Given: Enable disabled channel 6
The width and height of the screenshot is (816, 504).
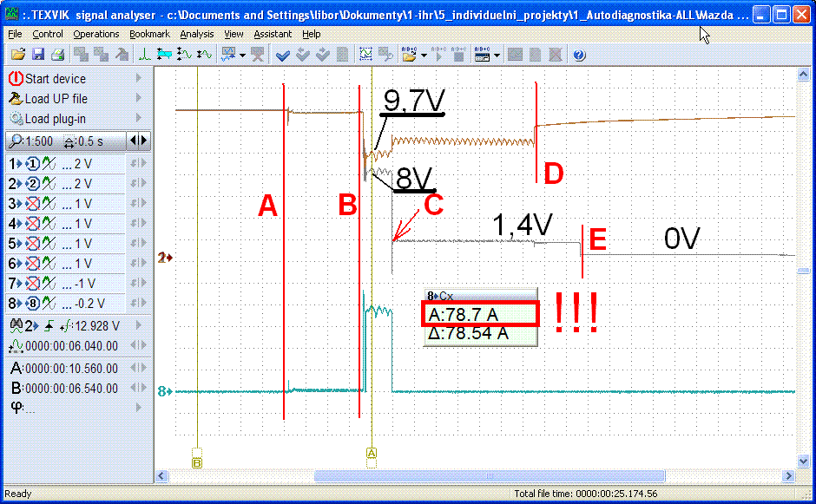Looking at the screenshot, I should 32,263.
